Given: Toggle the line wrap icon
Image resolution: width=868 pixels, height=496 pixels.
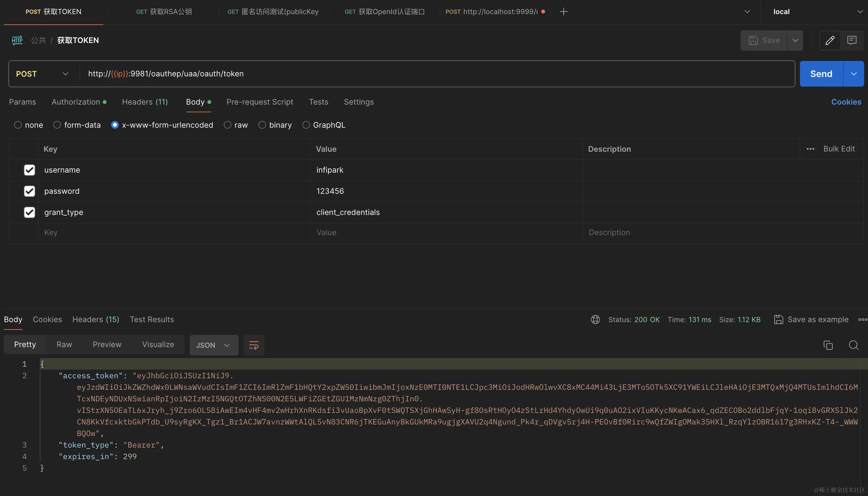Looking at the screenshot, I should pyautogui.click(x=254, y=345).
